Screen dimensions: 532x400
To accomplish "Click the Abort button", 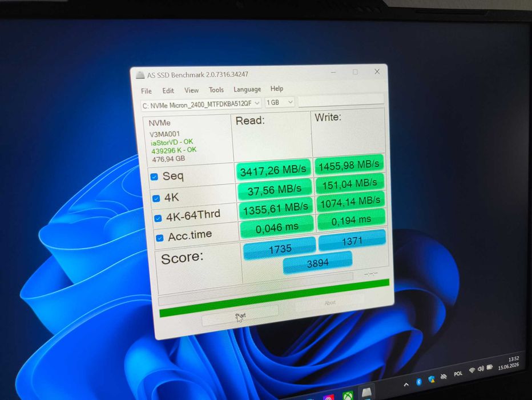I will [330, 302].
